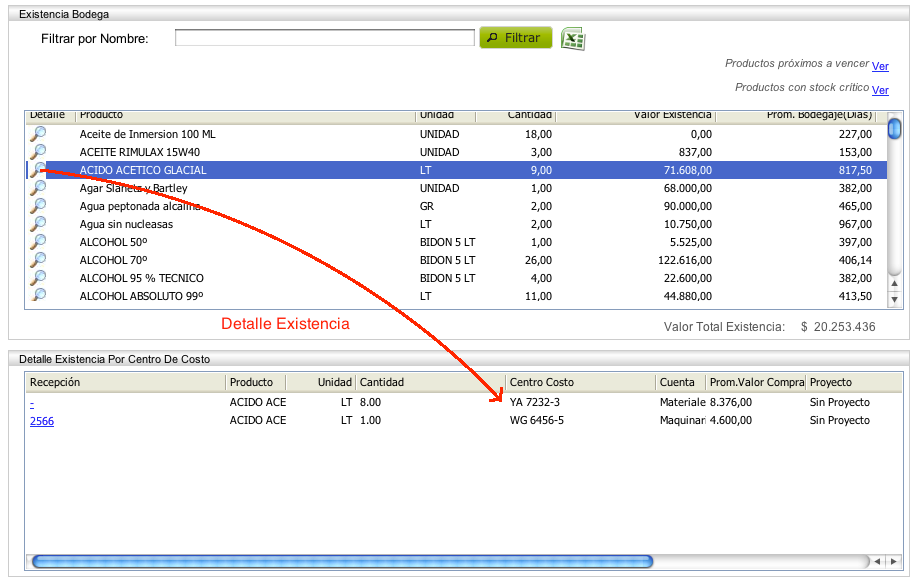This screenshot has width=918, height=584.
Task: Select the Agua sin nucleasas product name
Action: 126,224
